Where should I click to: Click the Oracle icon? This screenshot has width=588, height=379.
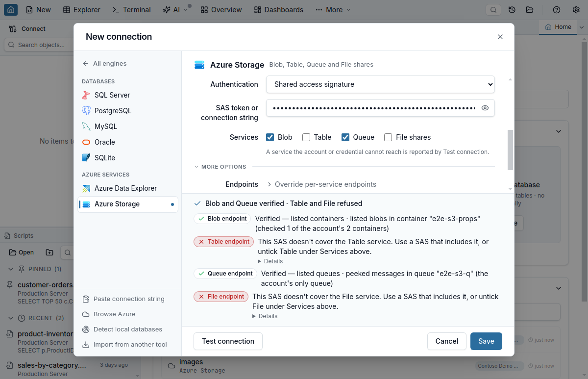click(x=86, y=142)
